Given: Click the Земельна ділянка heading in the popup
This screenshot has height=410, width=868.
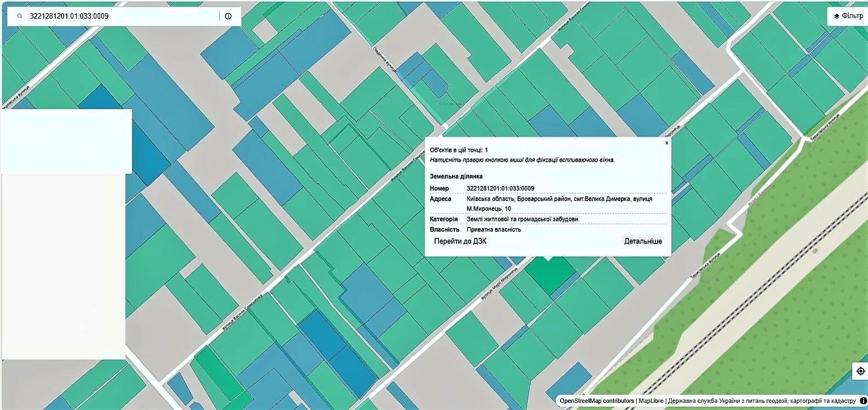Looking at the screenshot, I should point(456,176).
